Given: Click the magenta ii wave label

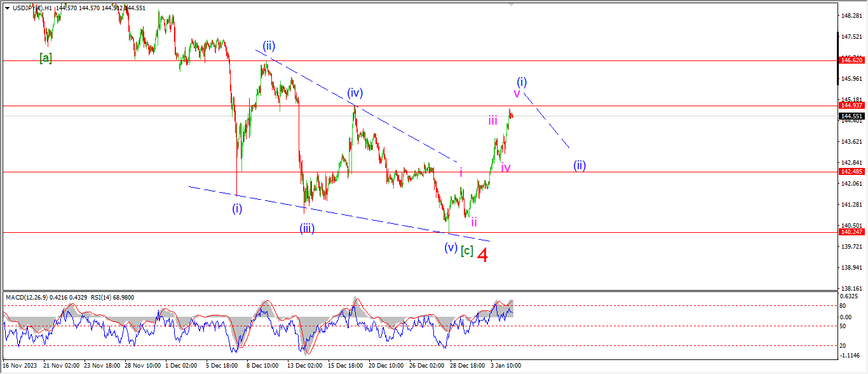Looking at the screenshot, I should click(474, 222).
